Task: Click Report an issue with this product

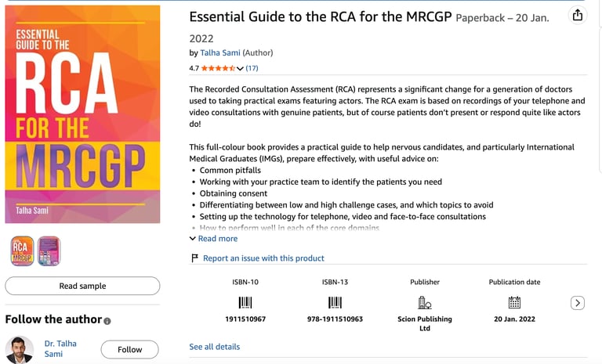Action: [263, 258]
